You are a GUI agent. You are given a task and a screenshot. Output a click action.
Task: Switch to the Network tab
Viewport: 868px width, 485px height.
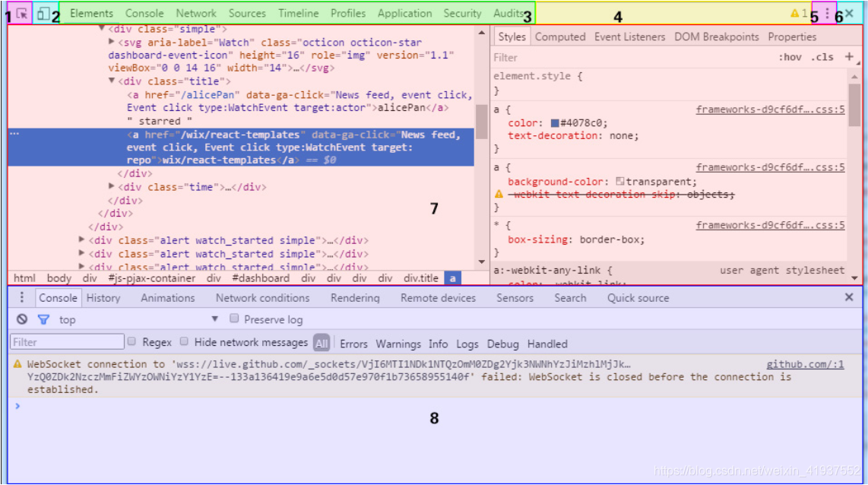pyautogui.click(x=196, y=13)
